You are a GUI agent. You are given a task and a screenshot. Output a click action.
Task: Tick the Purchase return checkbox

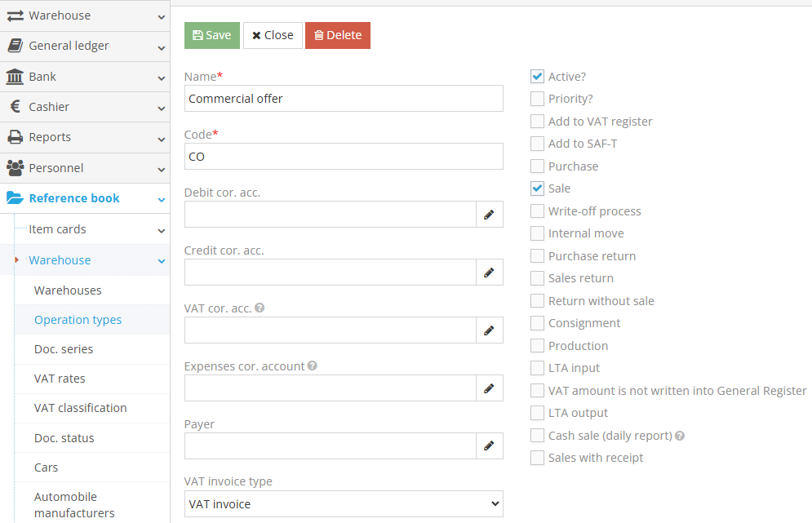(x=537, y=256)
